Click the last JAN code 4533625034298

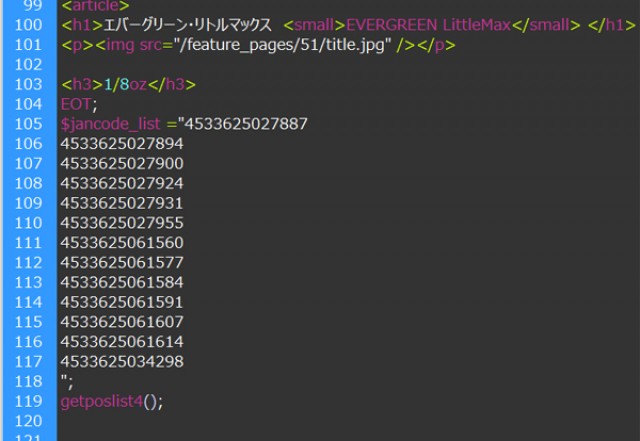point(122,361)
